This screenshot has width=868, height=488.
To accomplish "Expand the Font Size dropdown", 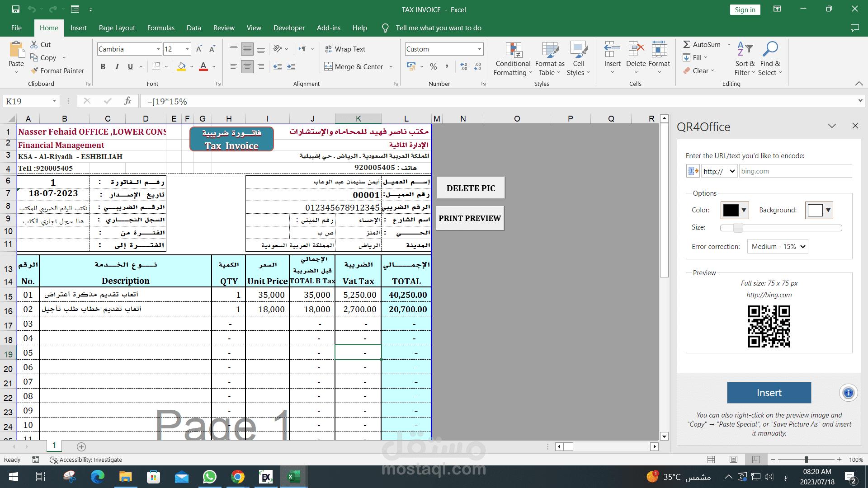I will [x=187, y=49].
